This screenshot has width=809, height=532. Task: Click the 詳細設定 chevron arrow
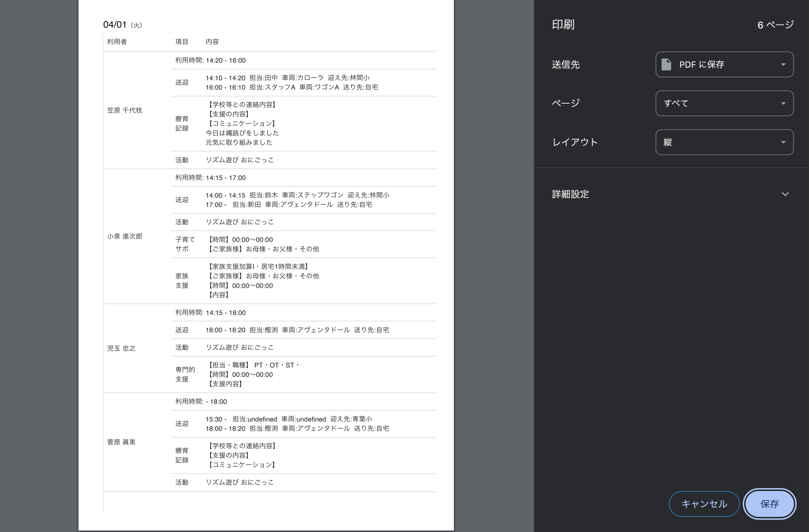[785, 194]
